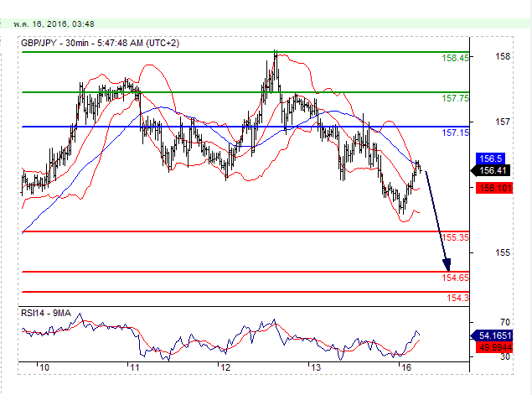Image resolution: width=532 pixels, height=395 pixels.
Task: Click the 157.75 resistance level label
Action: 455,98
